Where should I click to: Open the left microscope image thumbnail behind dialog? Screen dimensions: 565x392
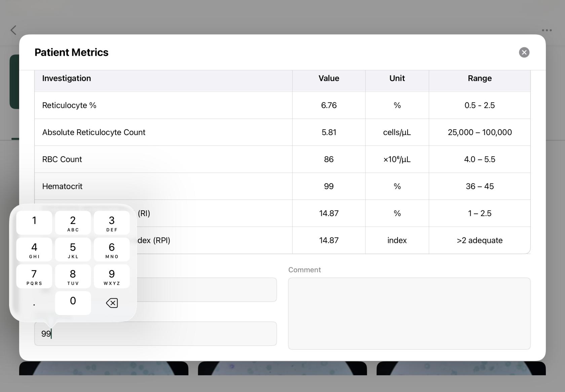(104, 368)
